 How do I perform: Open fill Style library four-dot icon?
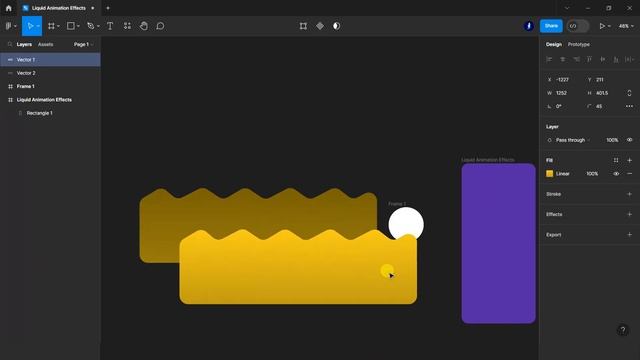[x=616, y=160]
